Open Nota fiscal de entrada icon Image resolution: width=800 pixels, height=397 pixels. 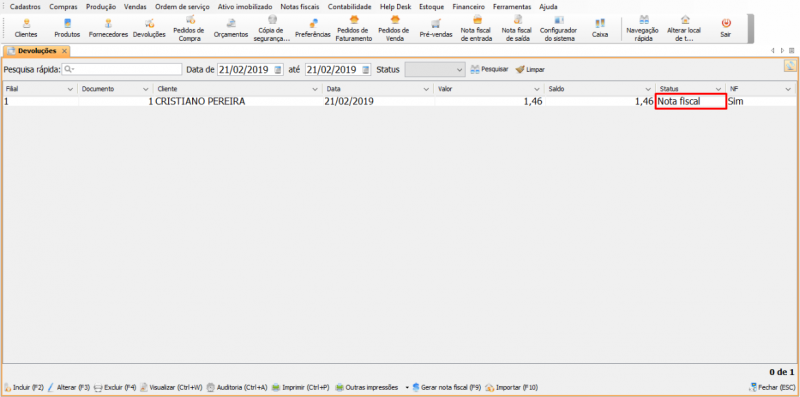[x=477, y=29]
